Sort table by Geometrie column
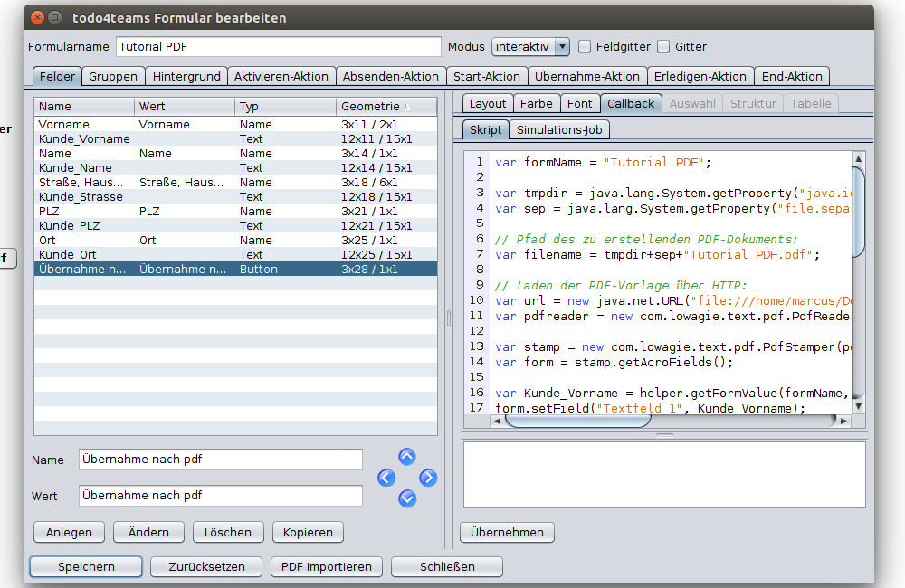The image size is (905, 588). 386,106
